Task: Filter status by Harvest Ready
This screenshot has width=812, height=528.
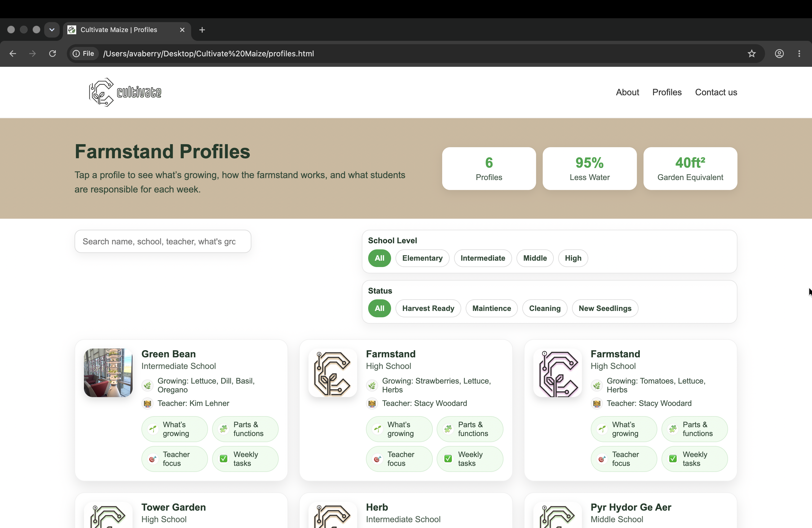Action: click(x=428, y=308)
